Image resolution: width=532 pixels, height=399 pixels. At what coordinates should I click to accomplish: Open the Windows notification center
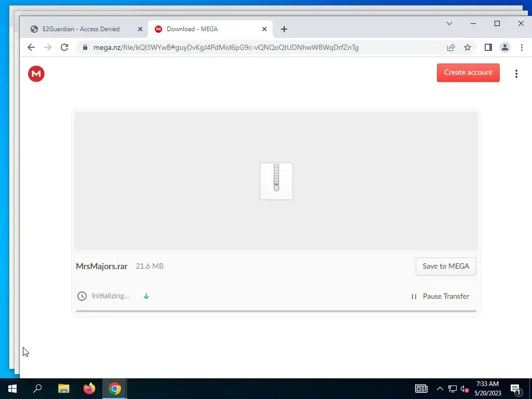coord(516,389)
